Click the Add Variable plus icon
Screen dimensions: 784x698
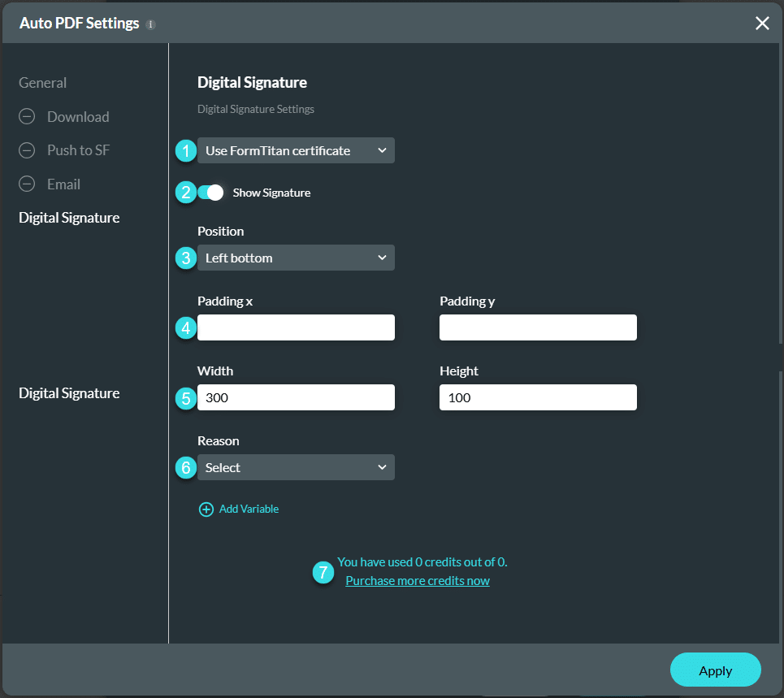(x=206, y=509)
